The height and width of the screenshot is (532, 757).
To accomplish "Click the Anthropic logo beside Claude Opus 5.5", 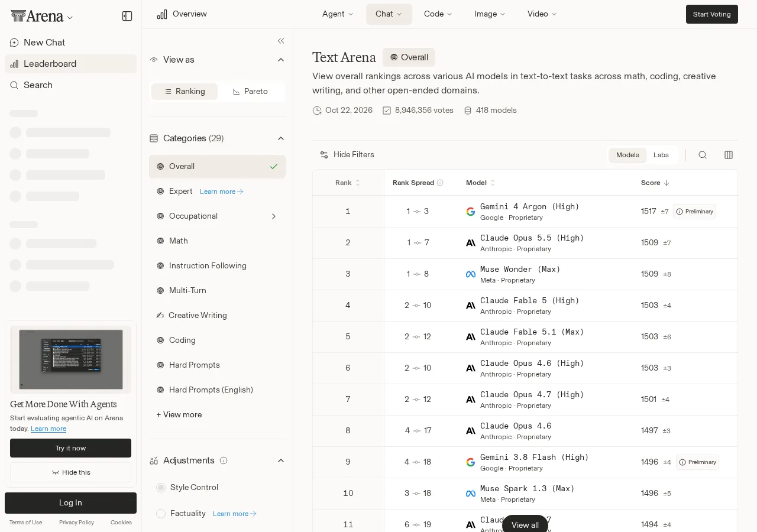I will 471,243.
